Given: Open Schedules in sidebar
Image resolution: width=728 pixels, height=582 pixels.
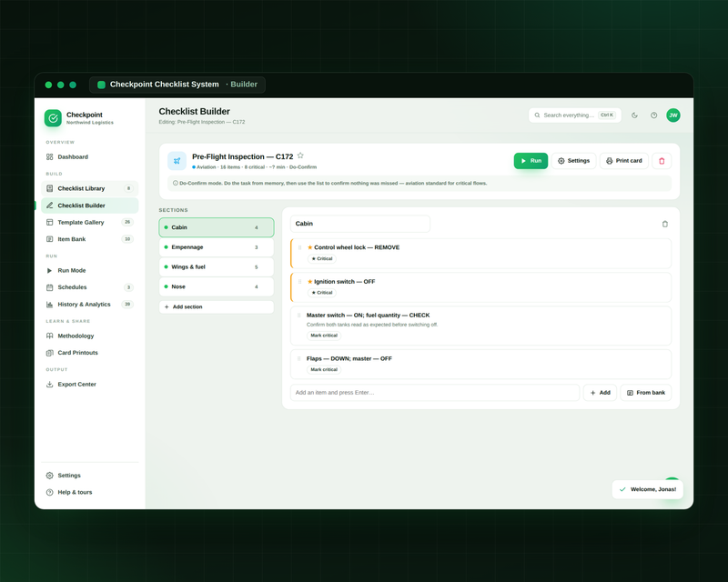Looking at the screenshot, I should [89, 287].
